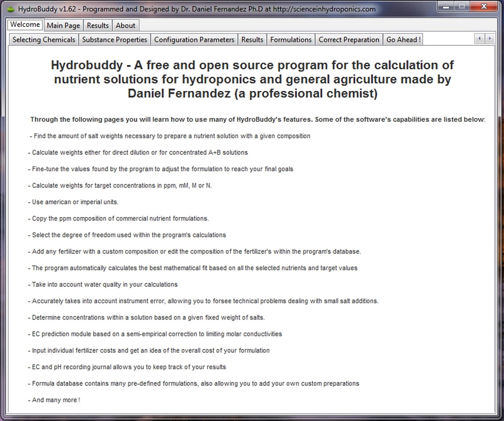Minimize the HydroBuddy window

pyautogui.click(x=446, y=6)
